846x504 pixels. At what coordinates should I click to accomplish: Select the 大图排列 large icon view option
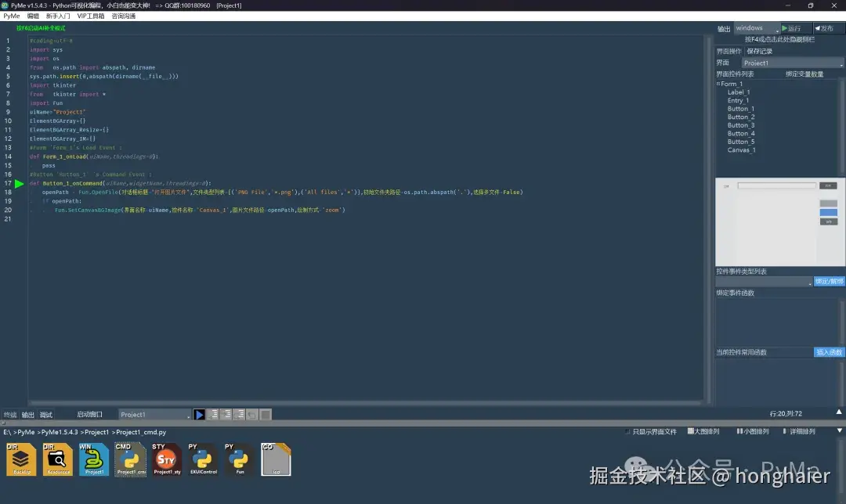pyautogui.click(x=703, y=431)
